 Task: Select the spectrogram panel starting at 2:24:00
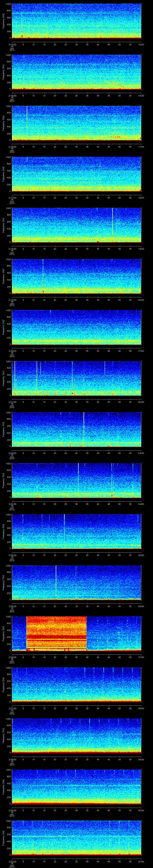point(77,531)
